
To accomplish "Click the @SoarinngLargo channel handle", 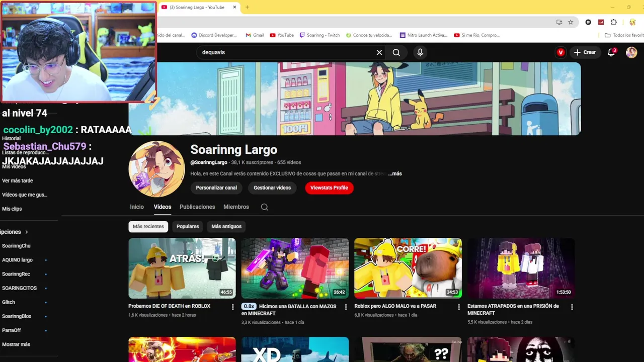I will pos(209,162).
